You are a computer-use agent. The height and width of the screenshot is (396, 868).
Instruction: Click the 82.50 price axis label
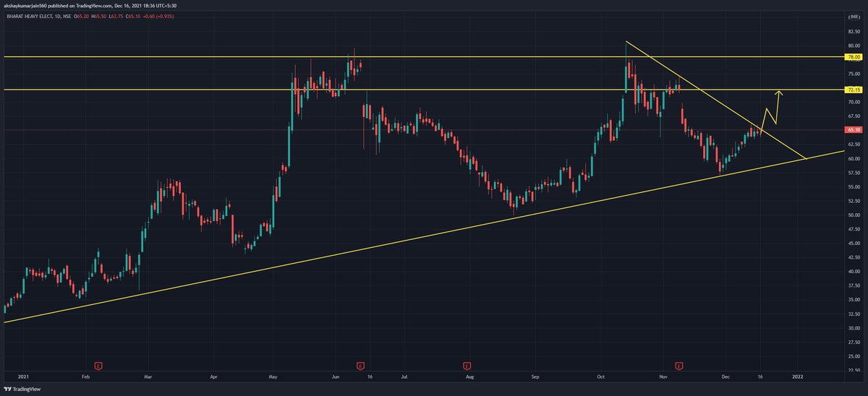854,32
